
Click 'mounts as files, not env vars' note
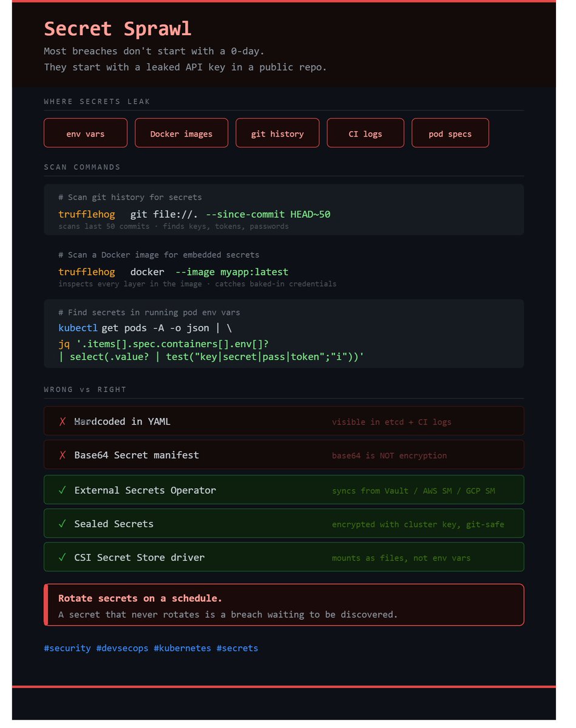click(x=401, y=558)
